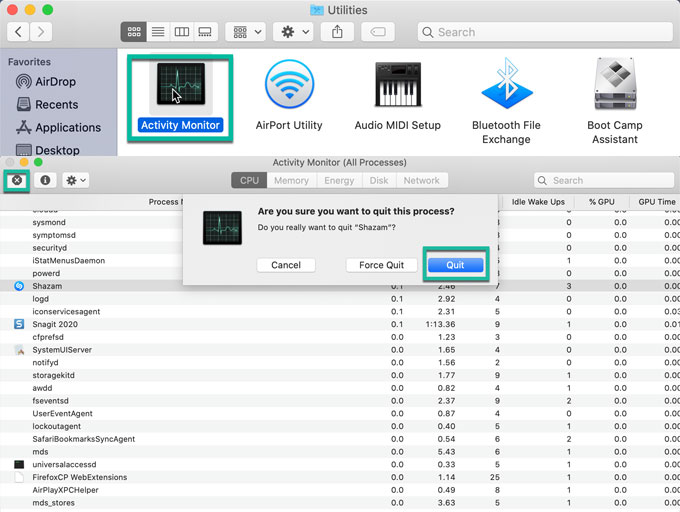Switch Finder to list view
The width and height of the screenshot is (680, 512).
[x=157, y=32]
